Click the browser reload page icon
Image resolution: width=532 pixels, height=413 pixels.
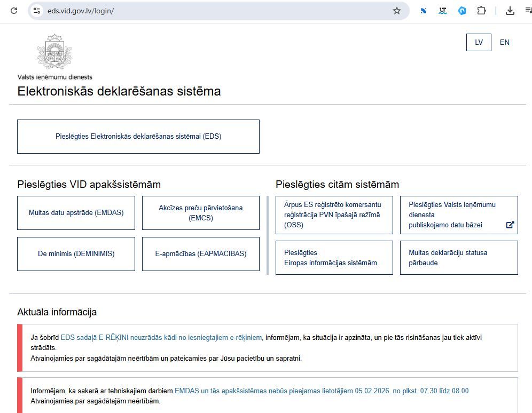point(14,11)
